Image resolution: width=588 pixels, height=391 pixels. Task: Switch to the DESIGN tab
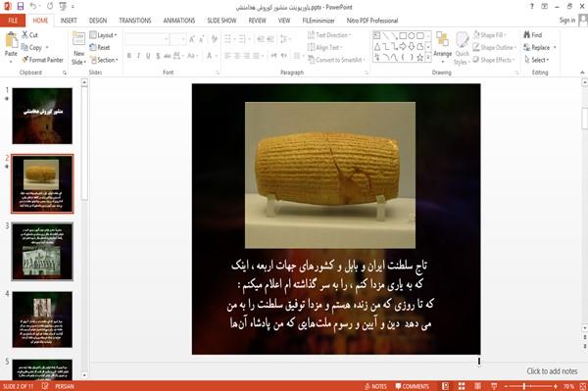98,21
